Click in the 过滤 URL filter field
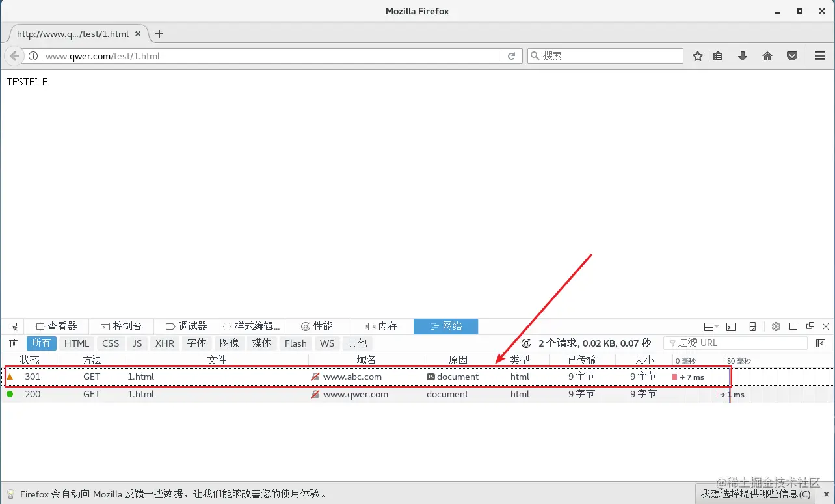 pos(736,343)
